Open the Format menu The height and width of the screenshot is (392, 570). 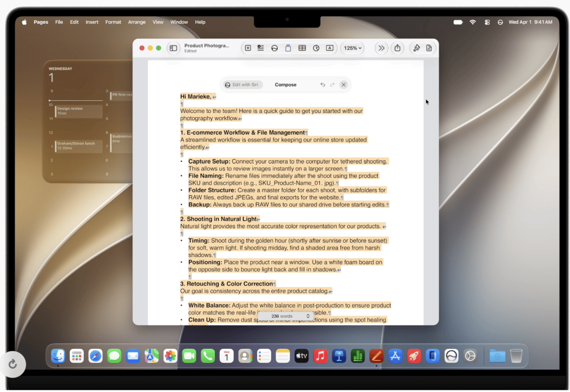click(x=113, y=22)
